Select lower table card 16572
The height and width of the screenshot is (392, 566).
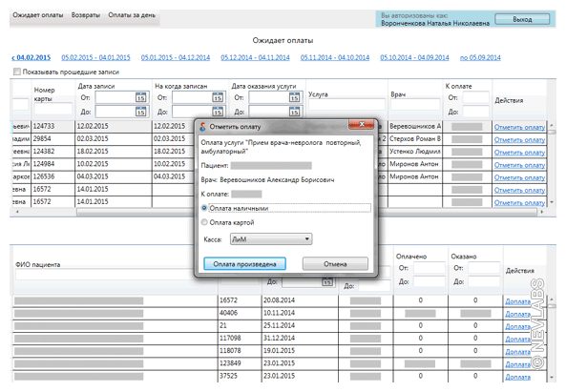click(x=240, y=300)
